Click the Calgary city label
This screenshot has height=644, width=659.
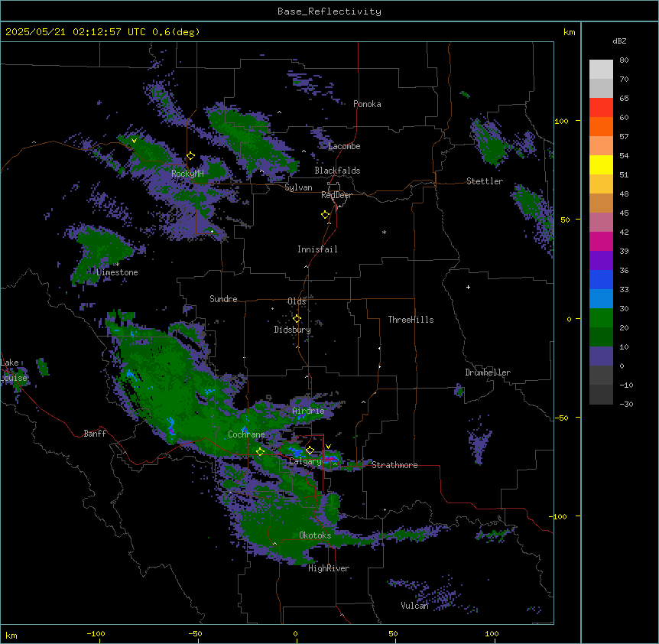pos(305,461)
